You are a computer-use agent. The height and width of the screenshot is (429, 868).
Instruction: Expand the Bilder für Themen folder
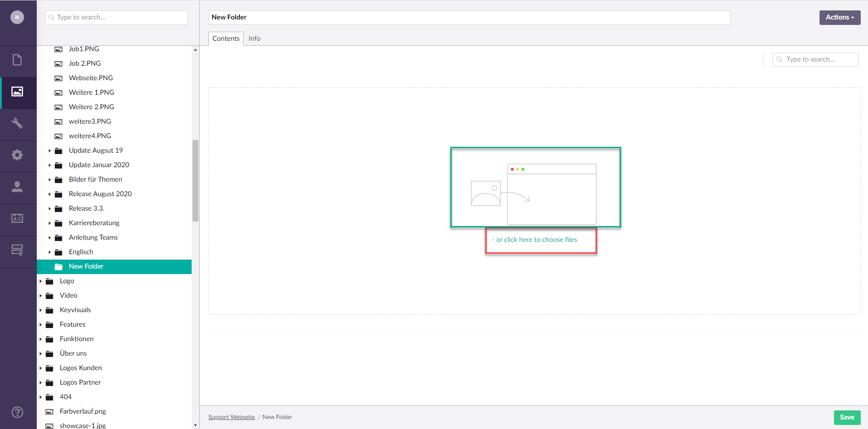(49, 179)
